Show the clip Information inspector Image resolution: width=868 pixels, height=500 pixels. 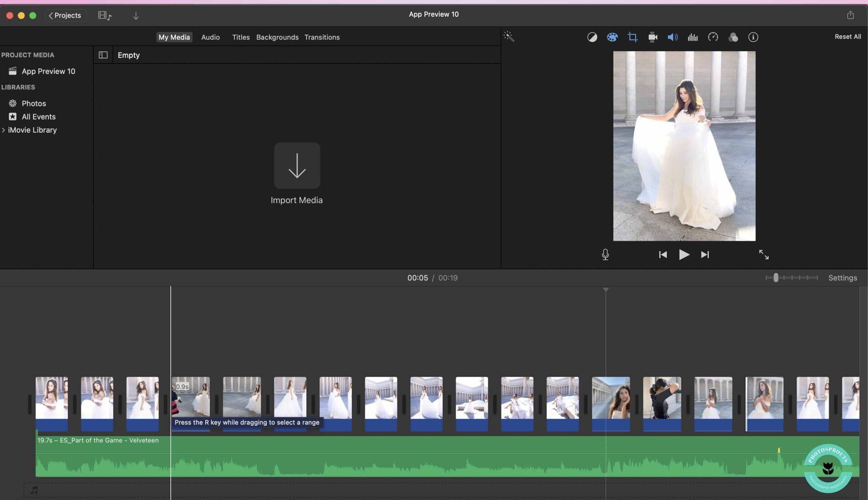(753, 37)
